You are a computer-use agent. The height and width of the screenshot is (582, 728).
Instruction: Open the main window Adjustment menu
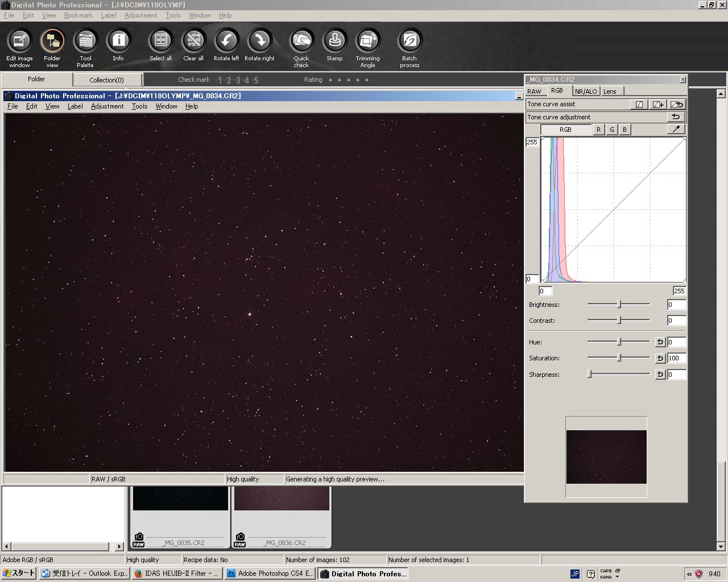click(141, 15)
